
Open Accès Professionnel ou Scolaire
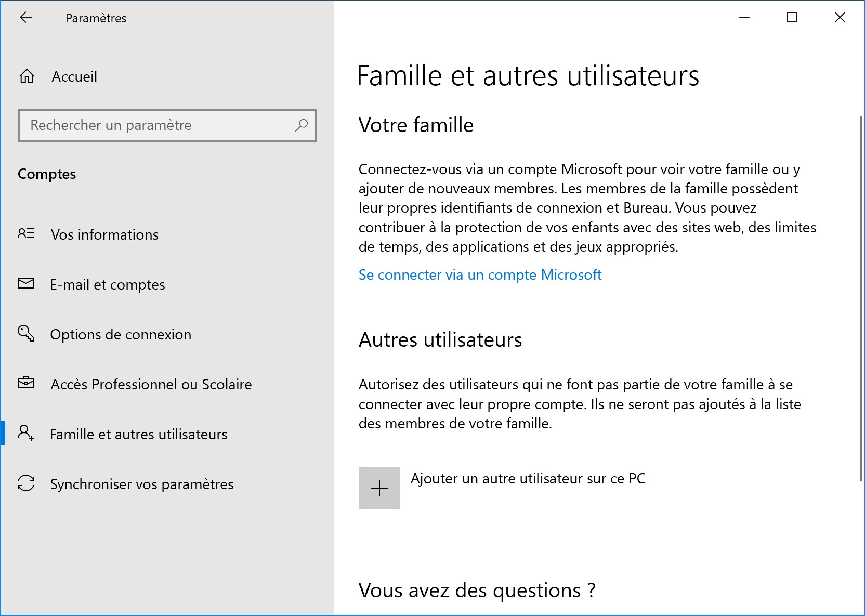pyautogui.click(x=151, y=384)
